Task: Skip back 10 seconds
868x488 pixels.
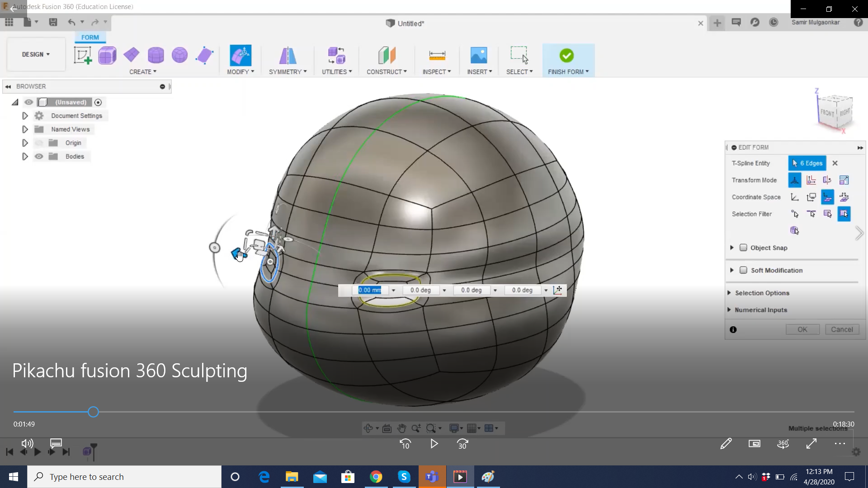Action: tap(405, 444)
